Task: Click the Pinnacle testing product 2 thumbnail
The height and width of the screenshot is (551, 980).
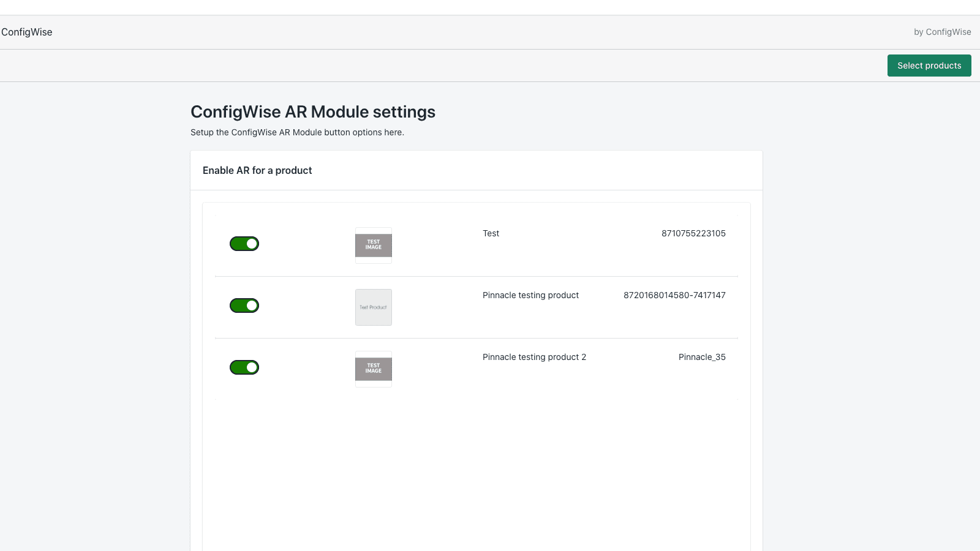Action: [373, 369]
